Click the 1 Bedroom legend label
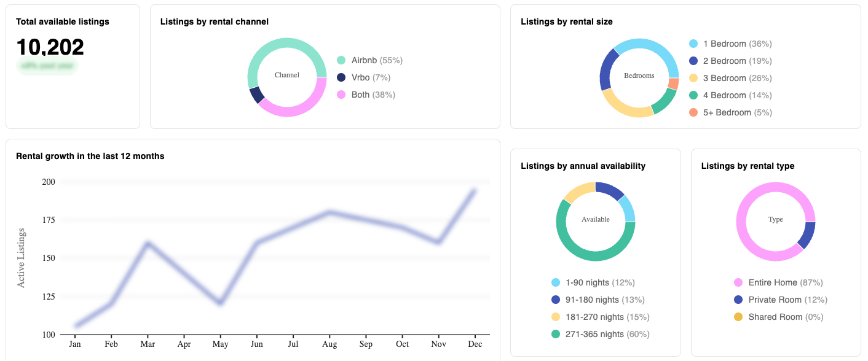Viewport: 868px width, 361px height. [x=724, y=44]
